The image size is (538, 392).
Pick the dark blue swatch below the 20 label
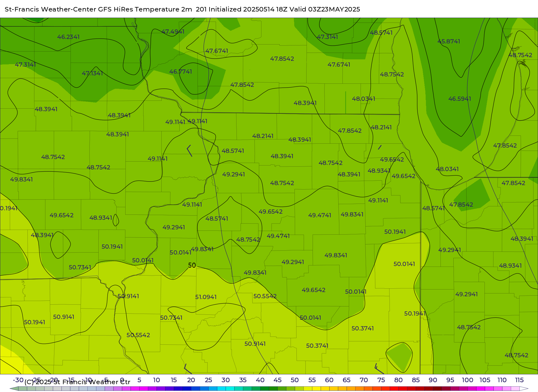pos(187,389)
